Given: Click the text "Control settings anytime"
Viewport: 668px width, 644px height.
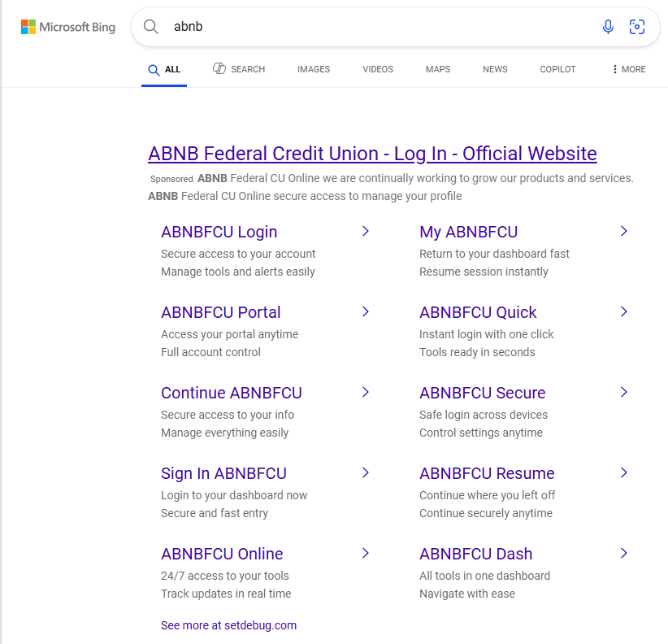Looking at the screenshot, I should click(x=481, y=433).
